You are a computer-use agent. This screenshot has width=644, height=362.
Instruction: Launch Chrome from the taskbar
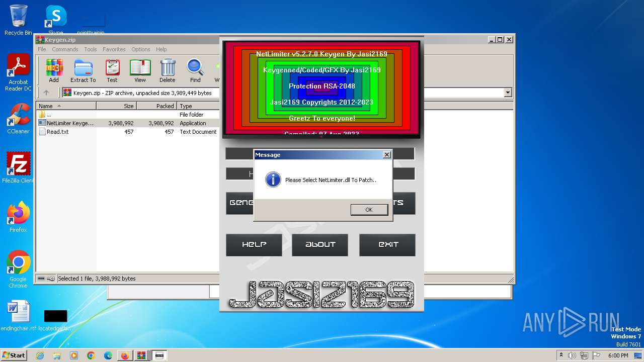click(x=91, y=355)
